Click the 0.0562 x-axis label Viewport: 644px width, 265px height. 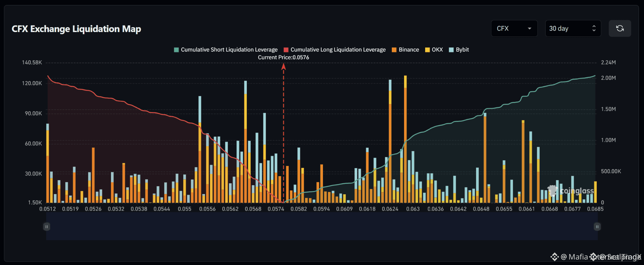[230, 209]
